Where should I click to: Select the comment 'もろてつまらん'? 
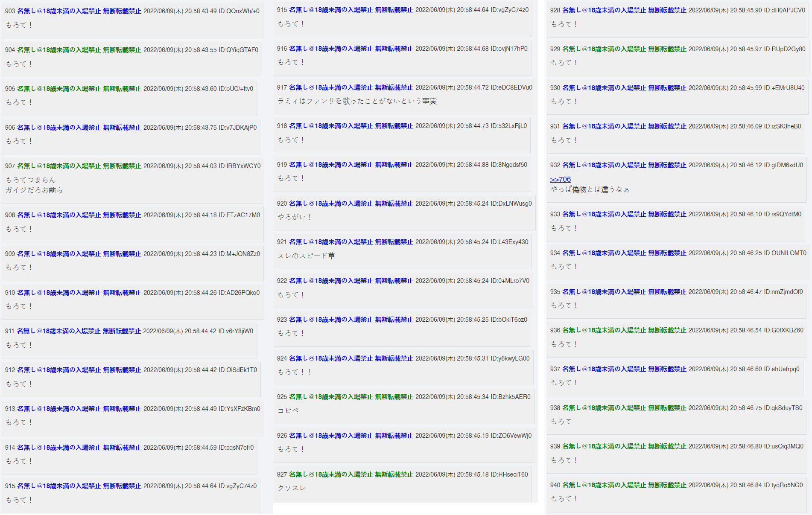tap(31, 180)
